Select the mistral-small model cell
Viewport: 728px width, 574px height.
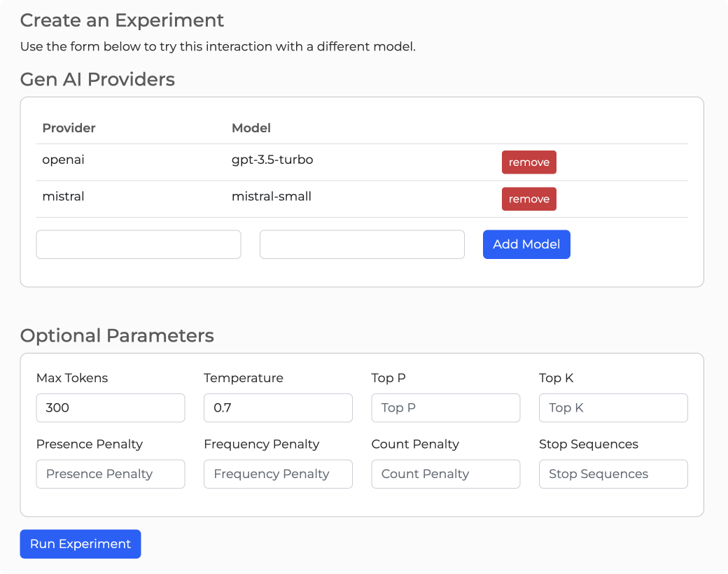point(272,197)
